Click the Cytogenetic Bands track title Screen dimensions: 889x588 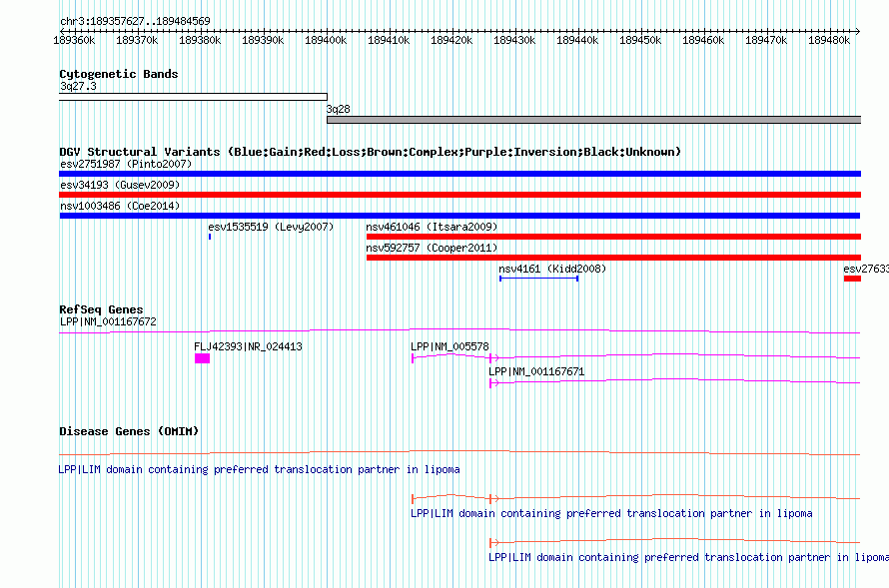[119, 74]
